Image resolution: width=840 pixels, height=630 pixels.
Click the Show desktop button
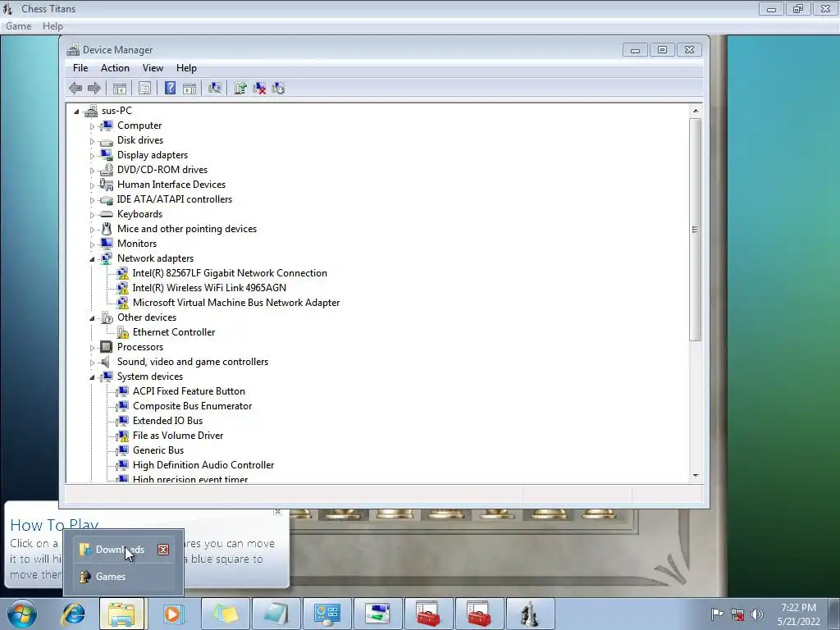click(x=834, y=614)
